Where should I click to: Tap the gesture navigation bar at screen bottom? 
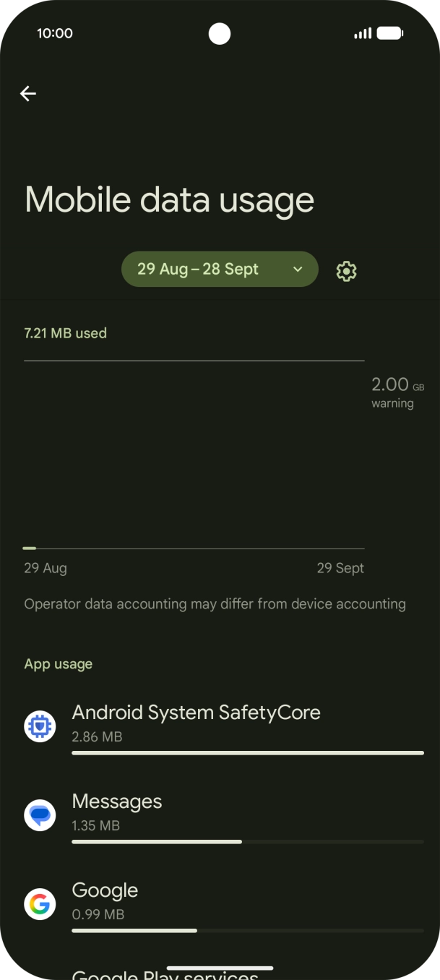click(220, 968)
